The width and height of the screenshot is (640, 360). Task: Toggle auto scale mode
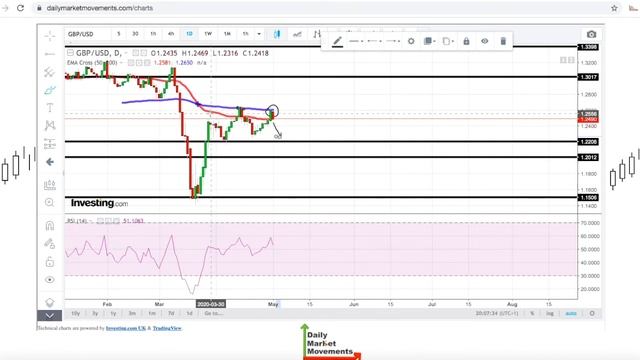point(571,313)
